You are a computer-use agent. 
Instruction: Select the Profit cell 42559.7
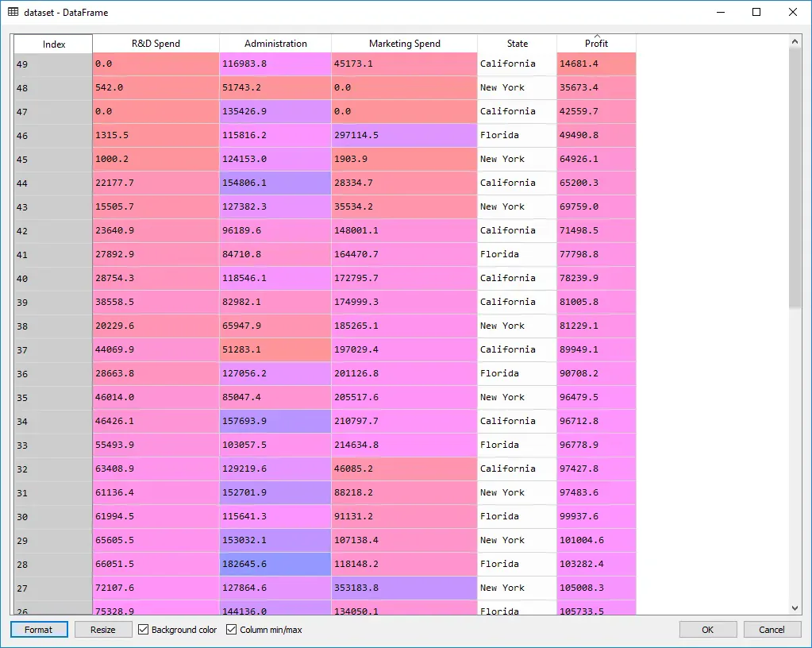click(596, 111)
